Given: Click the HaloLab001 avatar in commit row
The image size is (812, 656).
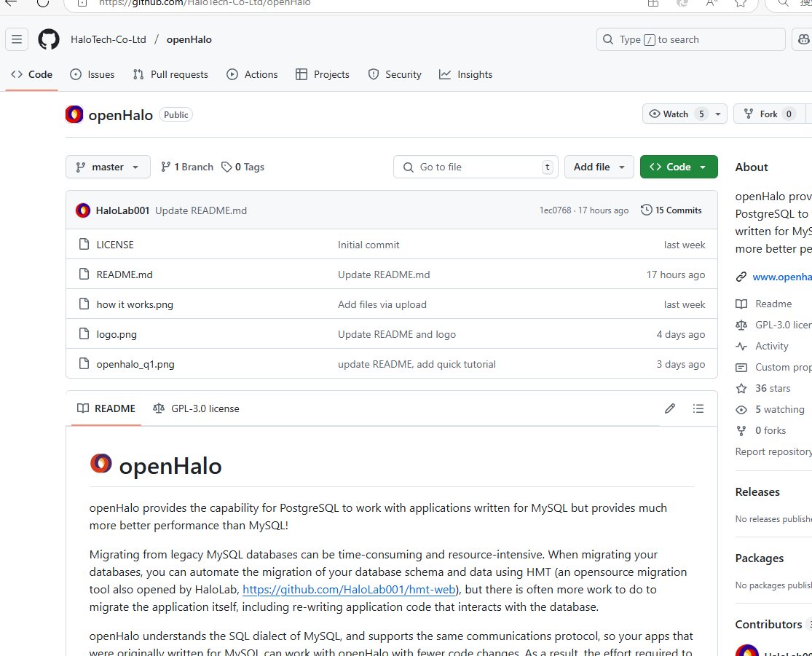Looking at the screenshot, I should (83, 210).
